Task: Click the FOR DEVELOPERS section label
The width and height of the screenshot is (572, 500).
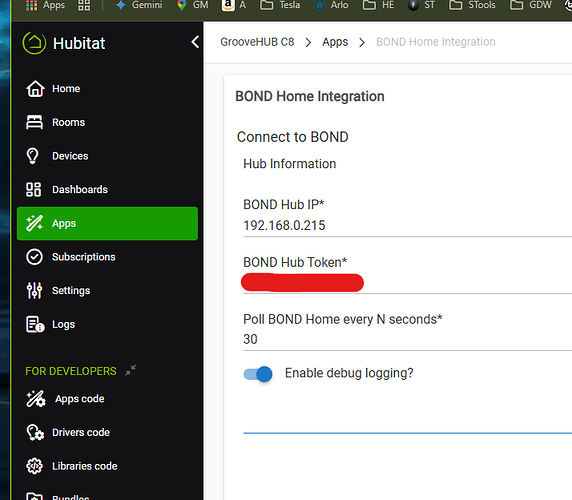Action: 71,371
